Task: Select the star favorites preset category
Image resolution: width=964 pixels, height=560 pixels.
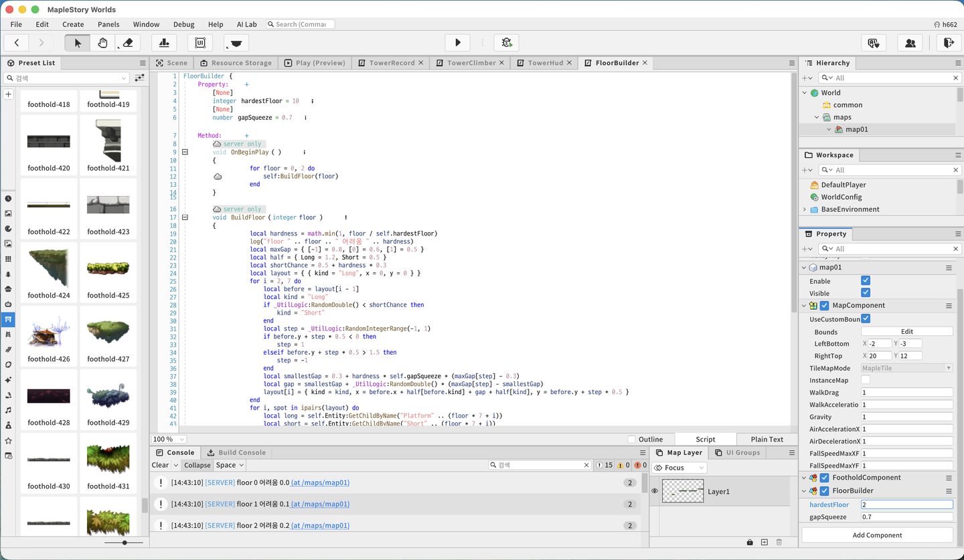Action: tap(8, 440)
